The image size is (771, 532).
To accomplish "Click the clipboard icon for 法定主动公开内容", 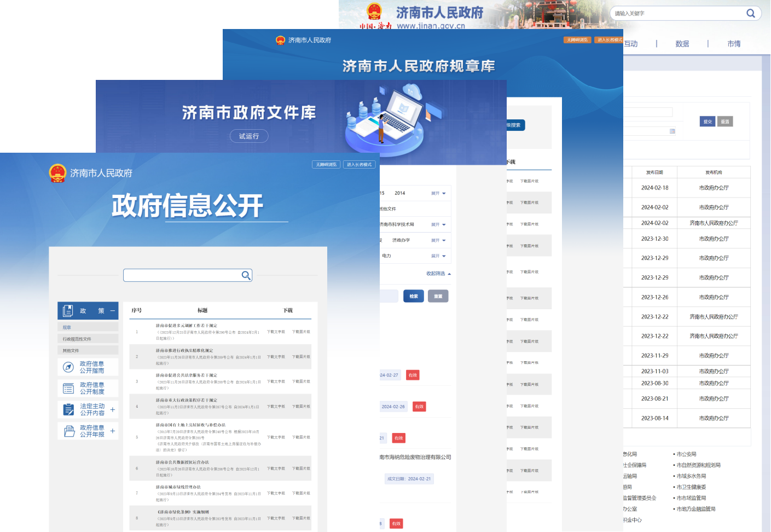I will [68, 409].
